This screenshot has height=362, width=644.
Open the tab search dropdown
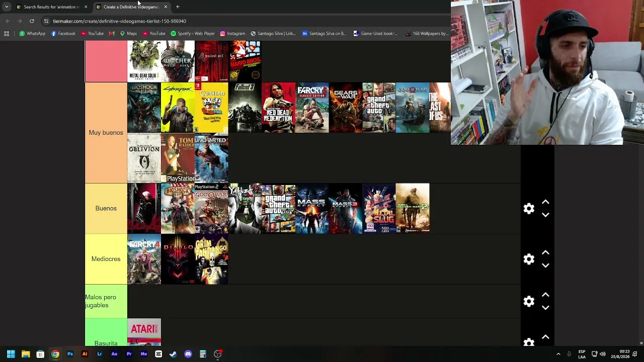(x=7, y=7)
